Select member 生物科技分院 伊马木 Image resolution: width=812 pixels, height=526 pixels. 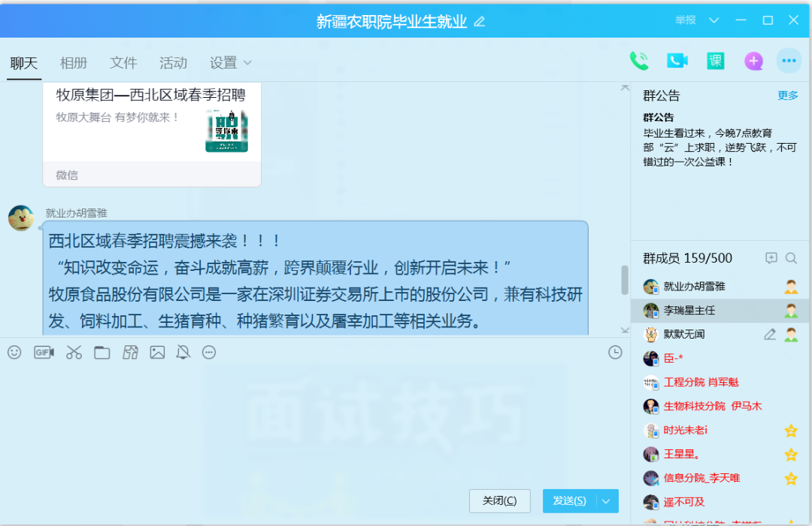tap(720, 406)
